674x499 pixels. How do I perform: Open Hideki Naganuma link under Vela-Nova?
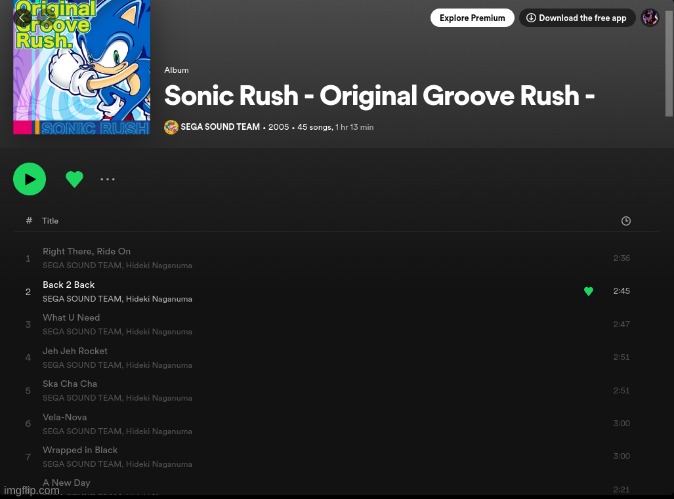pyautogui.click(x=159, y=431)
